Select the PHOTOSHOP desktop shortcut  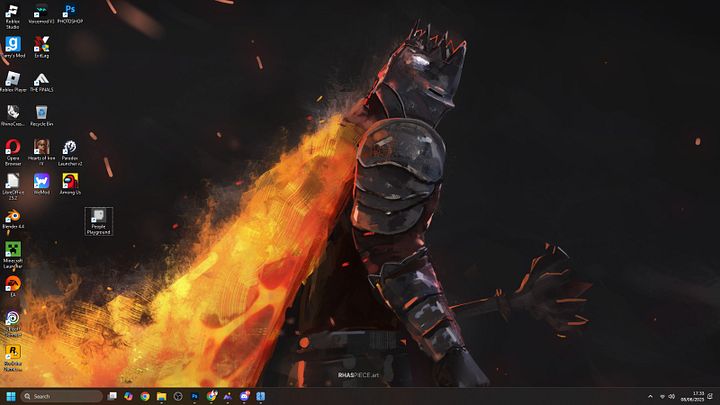point(70,14)
